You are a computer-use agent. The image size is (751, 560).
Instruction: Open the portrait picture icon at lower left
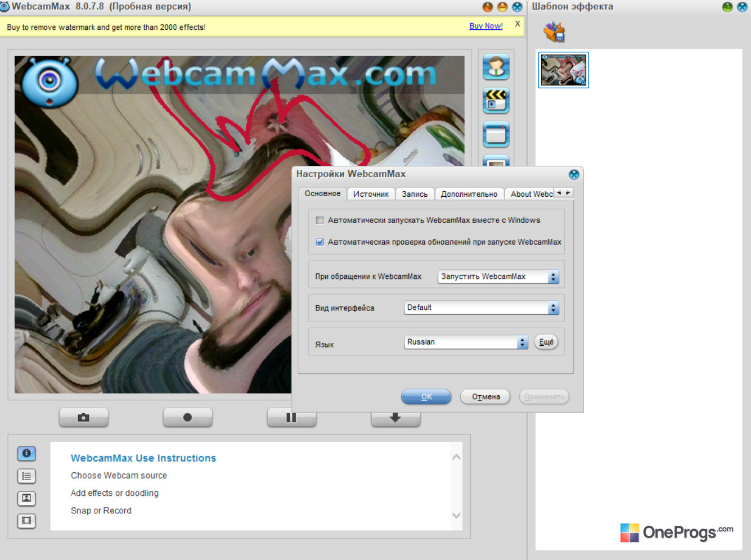click(x=26, y=498)
